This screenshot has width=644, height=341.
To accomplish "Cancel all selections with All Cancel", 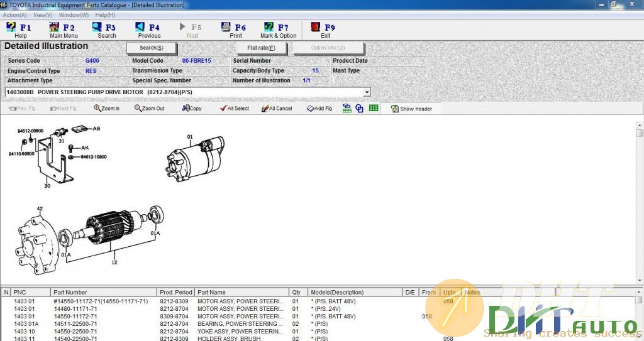I will 277,109.
